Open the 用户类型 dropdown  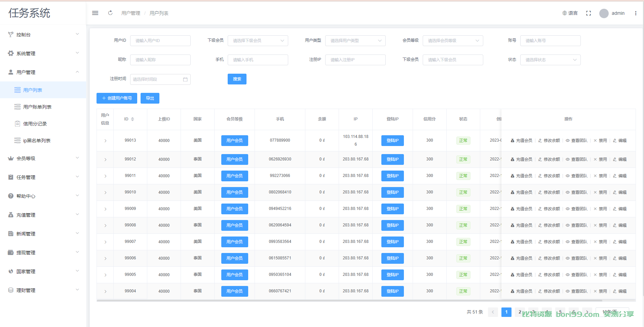(x=355, y=41)
